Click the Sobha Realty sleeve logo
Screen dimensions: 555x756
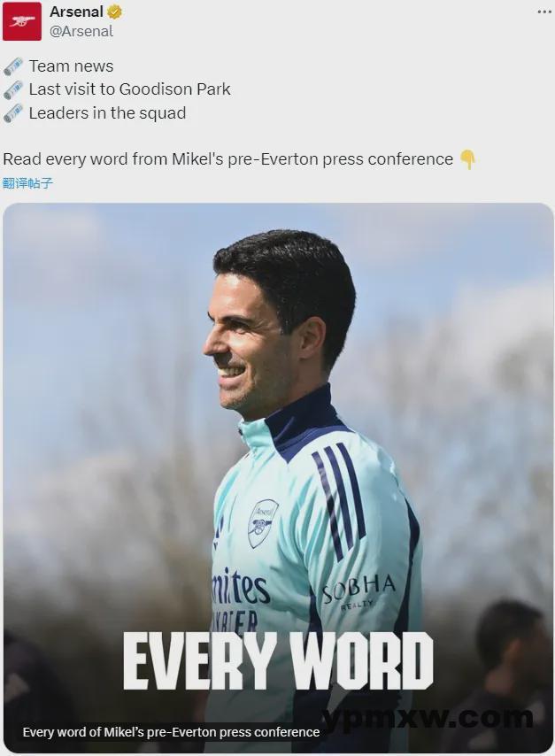[358, 591]
